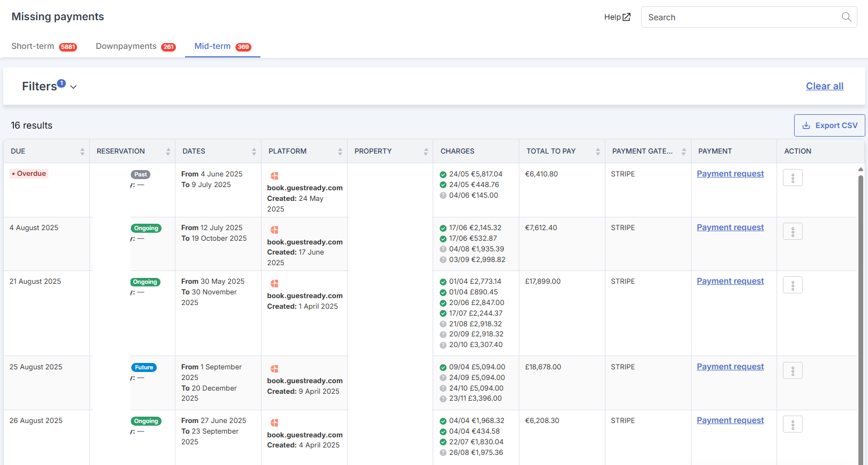The height and width of the screenshot is (465, 868).
Task: Sort table by Due column
Action: click(x=82, y=151)
